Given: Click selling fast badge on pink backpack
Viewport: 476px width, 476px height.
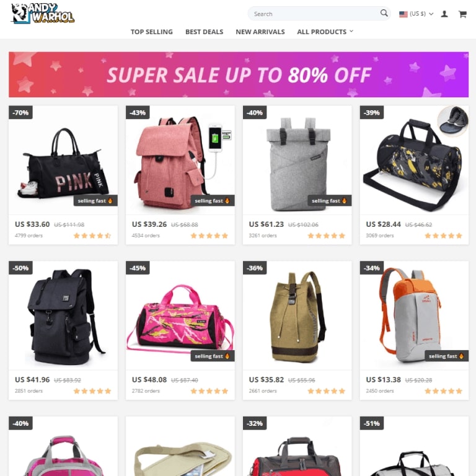Looking at the screenshot, I should tap(213, 200).
